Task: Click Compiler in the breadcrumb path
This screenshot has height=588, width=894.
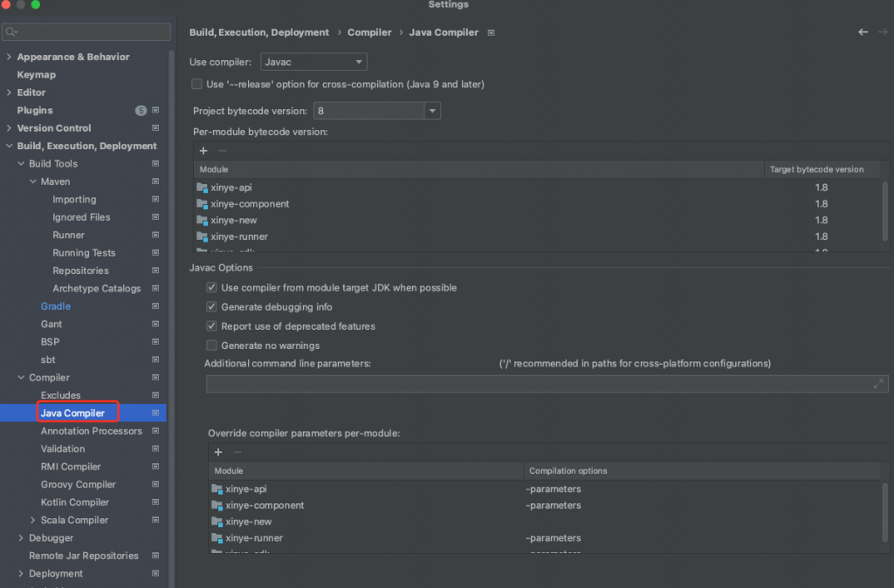Action: coord(369,32)
